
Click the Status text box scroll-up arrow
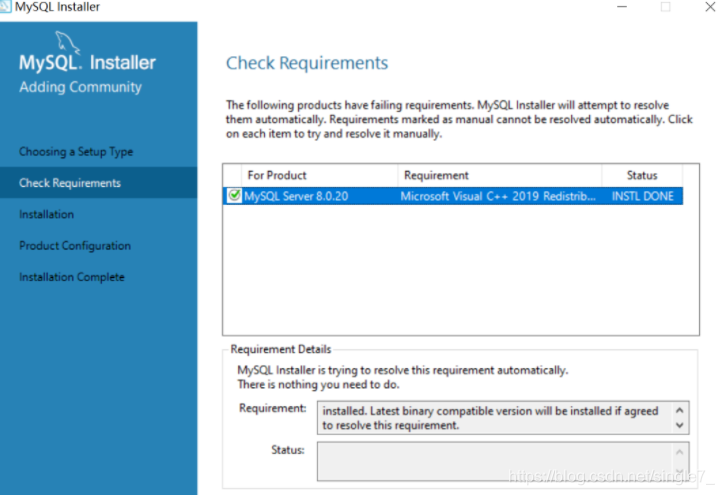(x=680, y=452)
